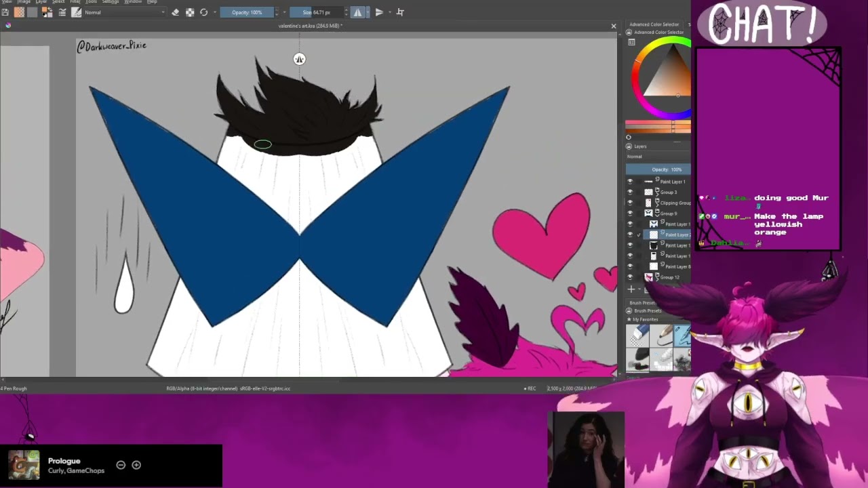Image resolution: width=868 pixels, height=488 pixels.
Task: Add a new layer with plus button
Action: tap(631, 289)
